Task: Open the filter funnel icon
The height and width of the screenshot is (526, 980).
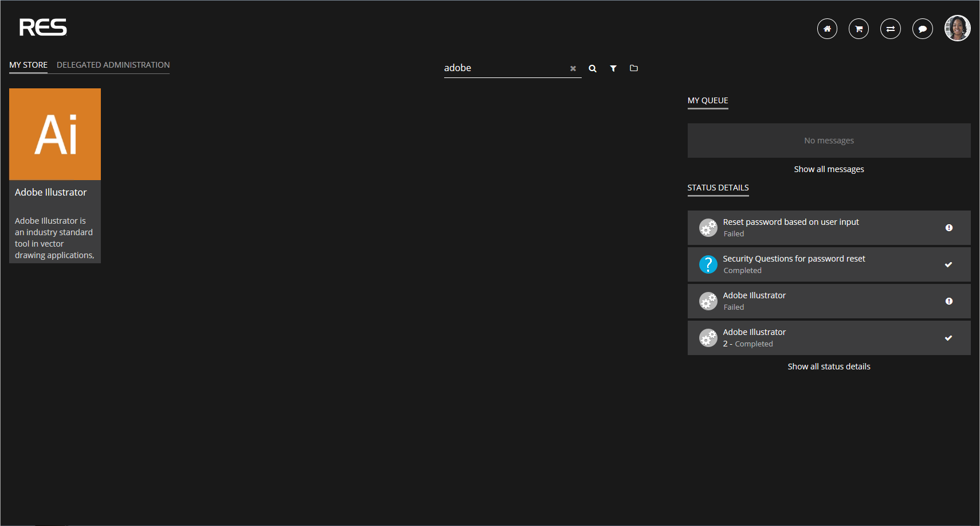Action: pos(613,68)
